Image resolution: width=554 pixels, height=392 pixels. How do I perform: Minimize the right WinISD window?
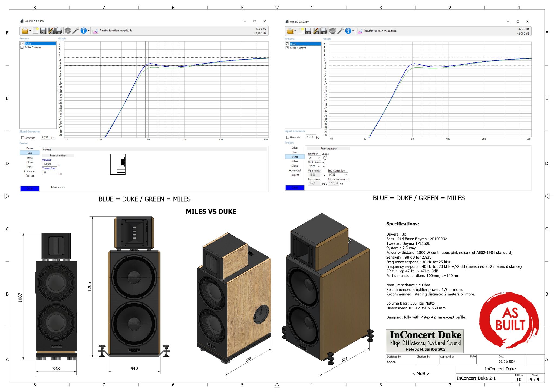click(x=508, y=21)
